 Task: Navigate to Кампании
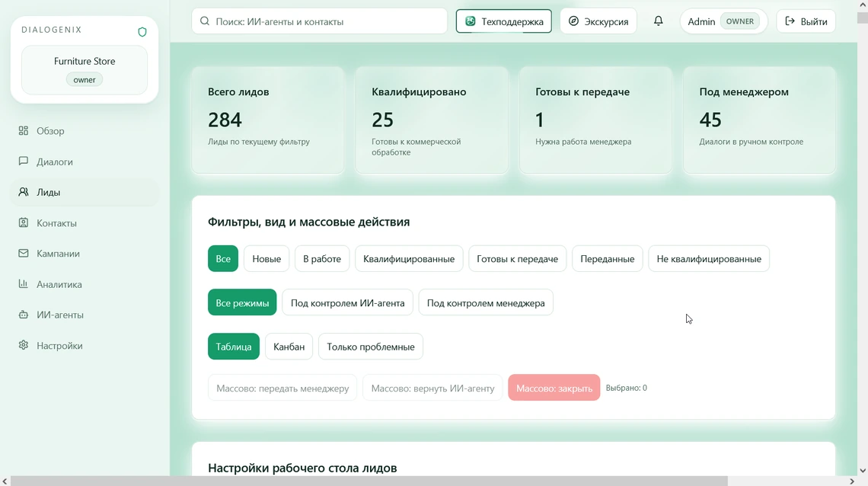(85, 254)
